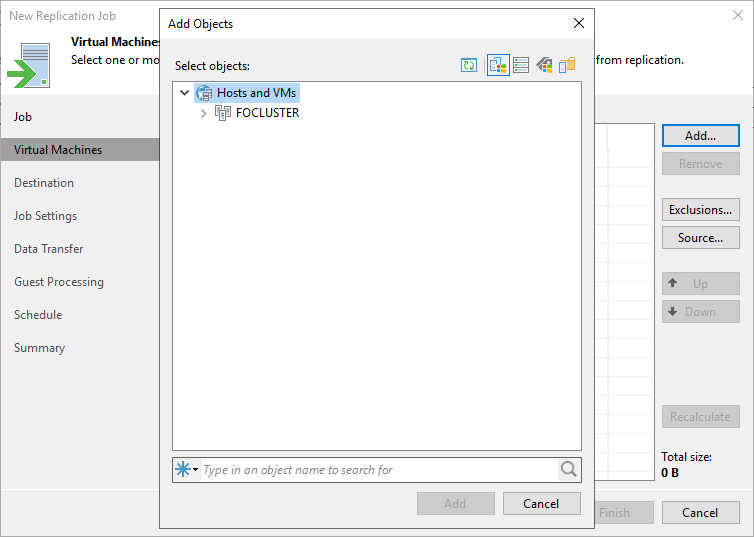Collapse the Hosts and VMs node
The height and width of the screenshot is (537, 754).
click(x=184, y=92)
